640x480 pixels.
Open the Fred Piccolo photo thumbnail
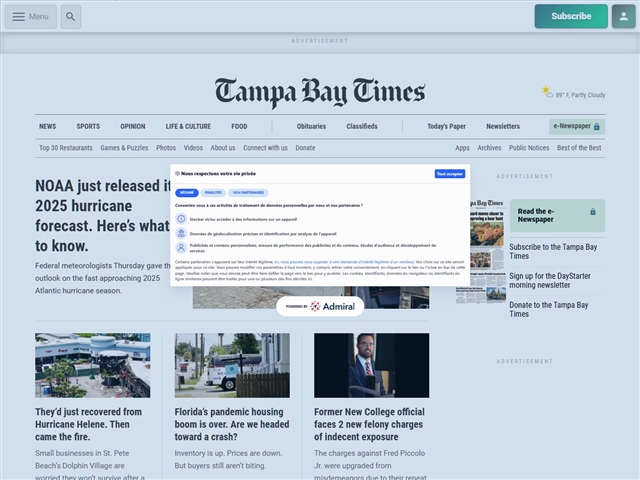tap(371, 365)
